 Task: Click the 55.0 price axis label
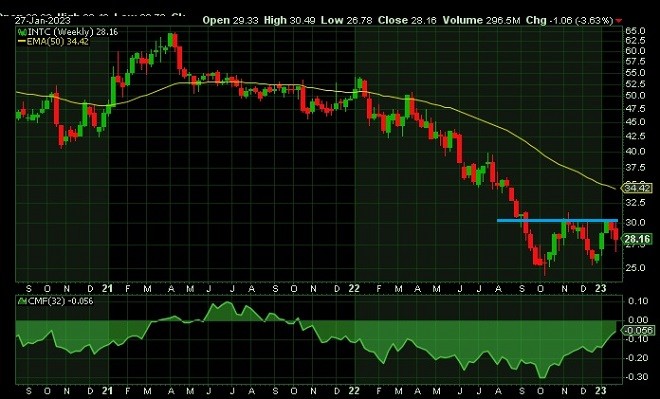pyautogui.click(x=635, y=73)
